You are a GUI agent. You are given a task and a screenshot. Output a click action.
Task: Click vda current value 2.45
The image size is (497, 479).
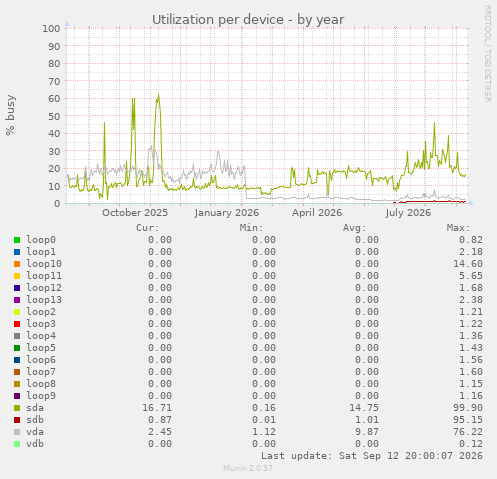[160, 432]
